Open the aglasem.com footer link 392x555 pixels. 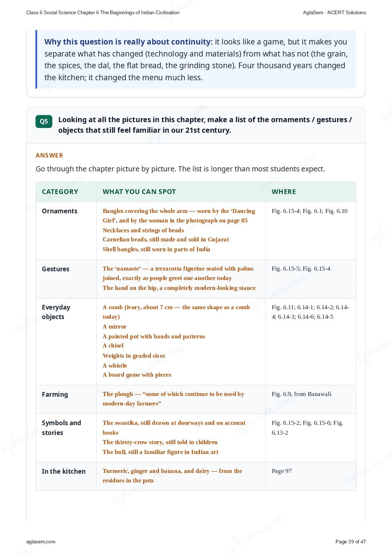(x=41, y=542)
